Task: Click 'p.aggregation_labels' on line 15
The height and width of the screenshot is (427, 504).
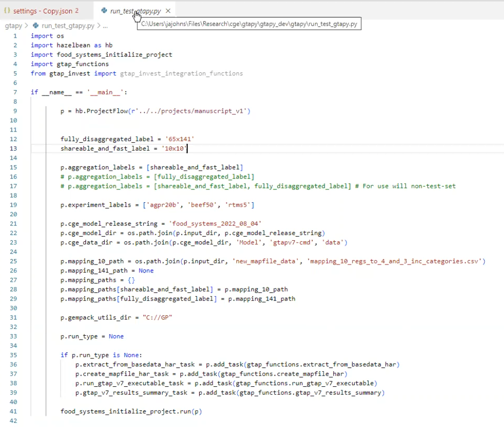Action: [98, 167]
